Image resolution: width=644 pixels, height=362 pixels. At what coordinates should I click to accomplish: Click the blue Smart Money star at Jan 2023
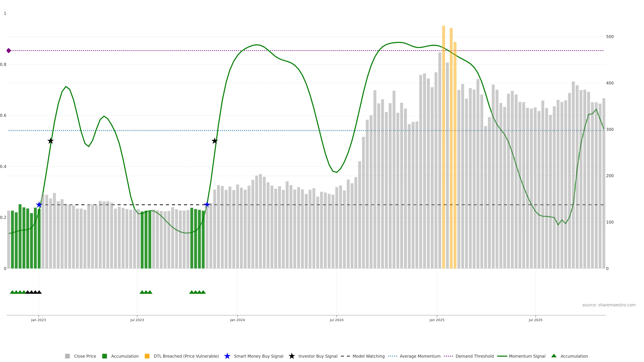[39, 205]
